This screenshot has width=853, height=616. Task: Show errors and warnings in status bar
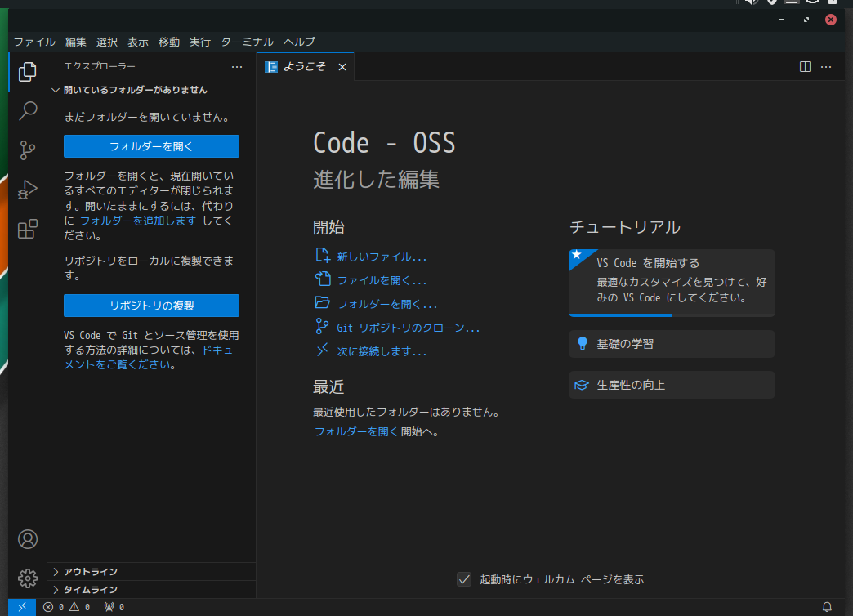[66, 607]
